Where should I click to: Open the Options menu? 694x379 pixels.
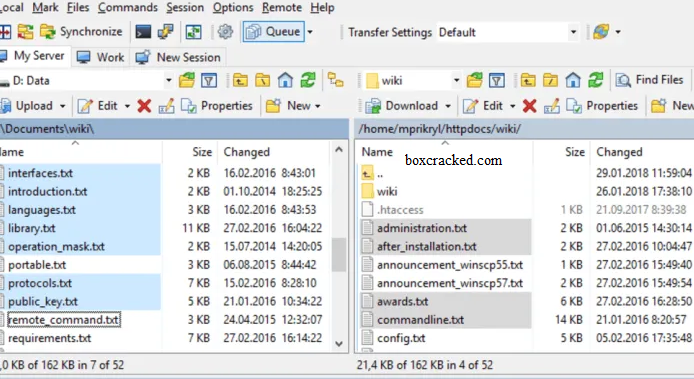(x=233, y=8)
